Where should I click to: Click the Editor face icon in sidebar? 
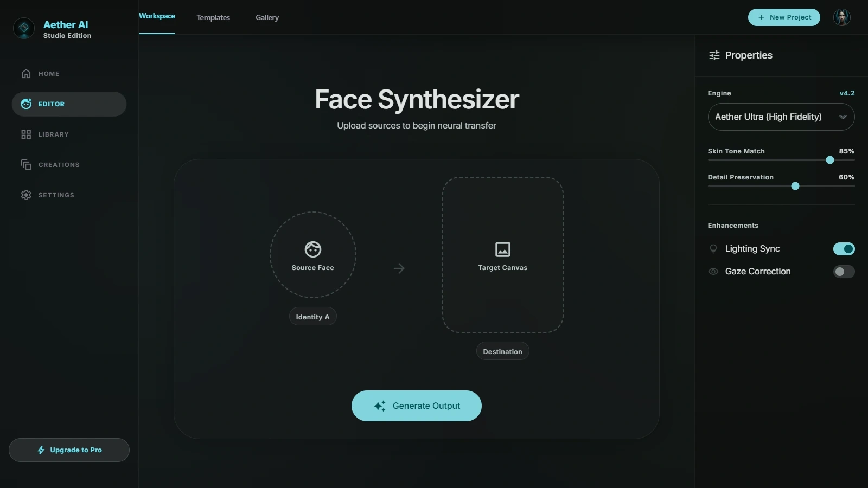26,104
